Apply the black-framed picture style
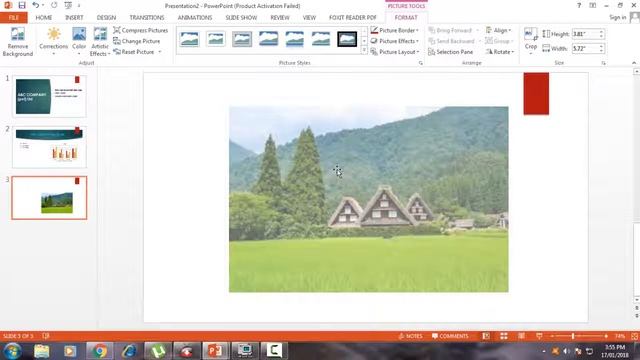 pyautogui.click(x=347, y=39)
